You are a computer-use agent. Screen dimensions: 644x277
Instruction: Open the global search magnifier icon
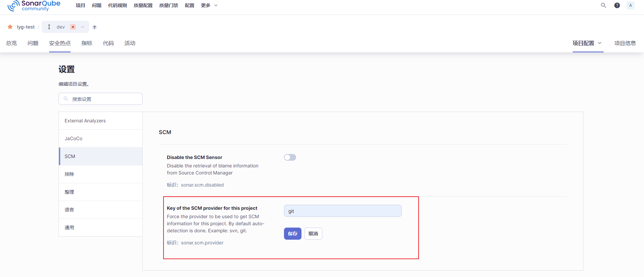(604, 5)
